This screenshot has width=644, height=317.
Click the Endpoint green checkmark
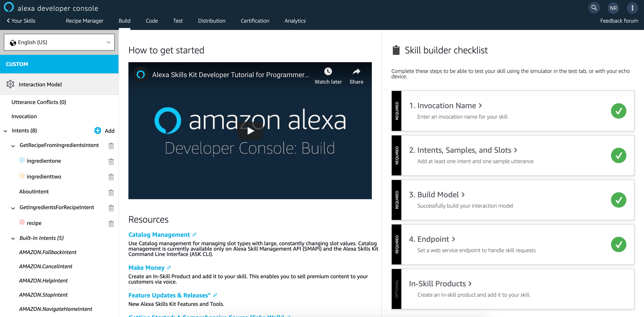pos(619,244)
